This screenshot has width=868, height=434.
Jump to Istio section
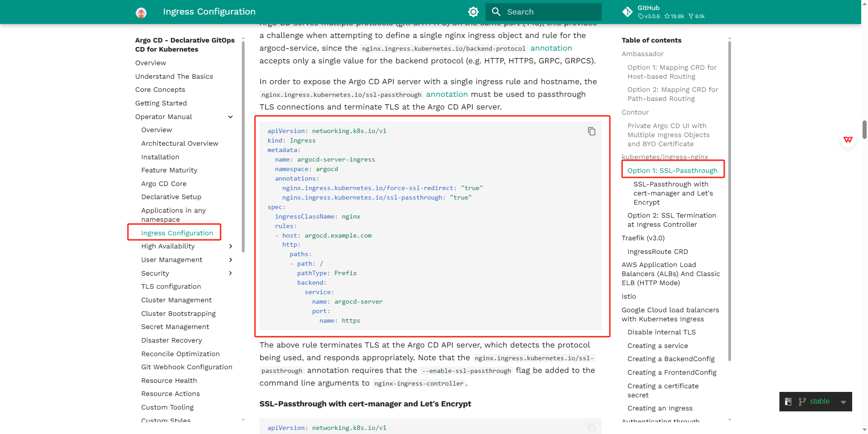coord(629,296)
